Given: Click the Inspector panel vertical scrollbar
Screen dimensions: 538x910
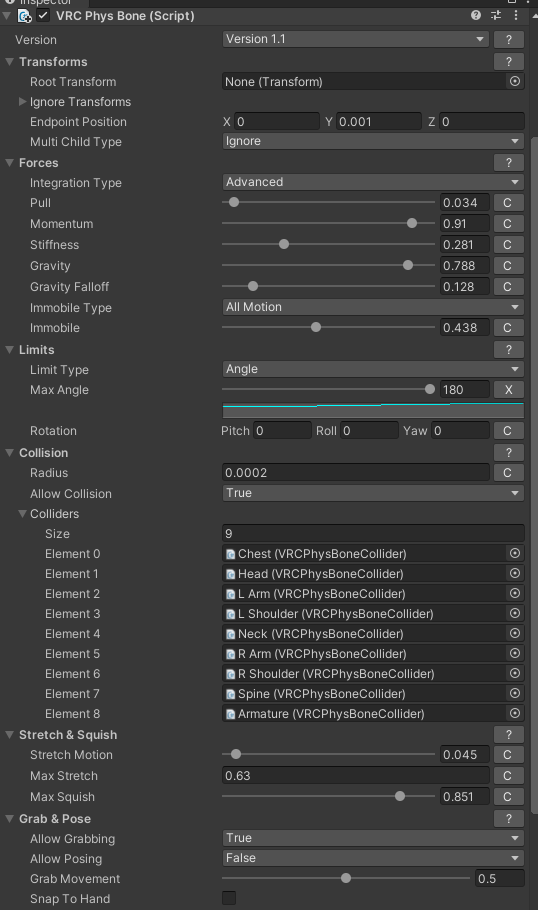Looking at the screenshot, I should click(x=535, y=476).
